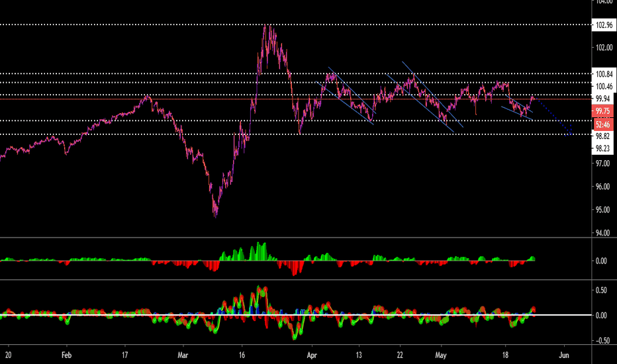Screen dimensions: 617x364
Task: Select the blue dotted projection line
Action: tap(553, 116)
